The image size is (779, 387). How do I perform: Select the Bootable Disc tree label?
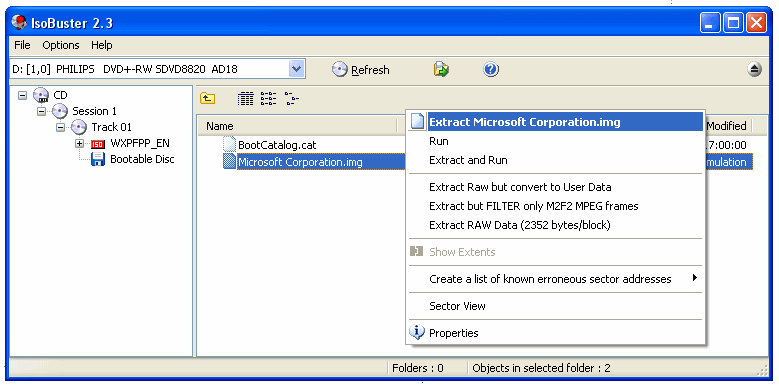click(142, 159)
